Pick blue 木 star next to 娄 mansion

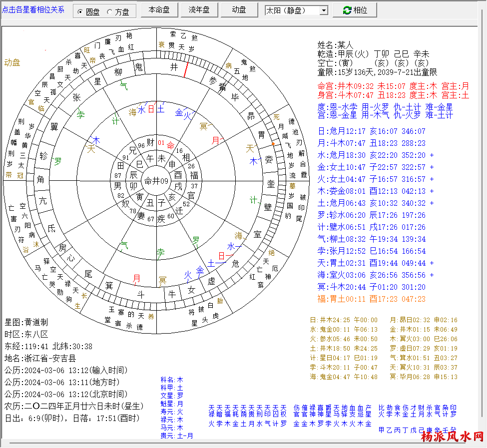tap(253, 161)
